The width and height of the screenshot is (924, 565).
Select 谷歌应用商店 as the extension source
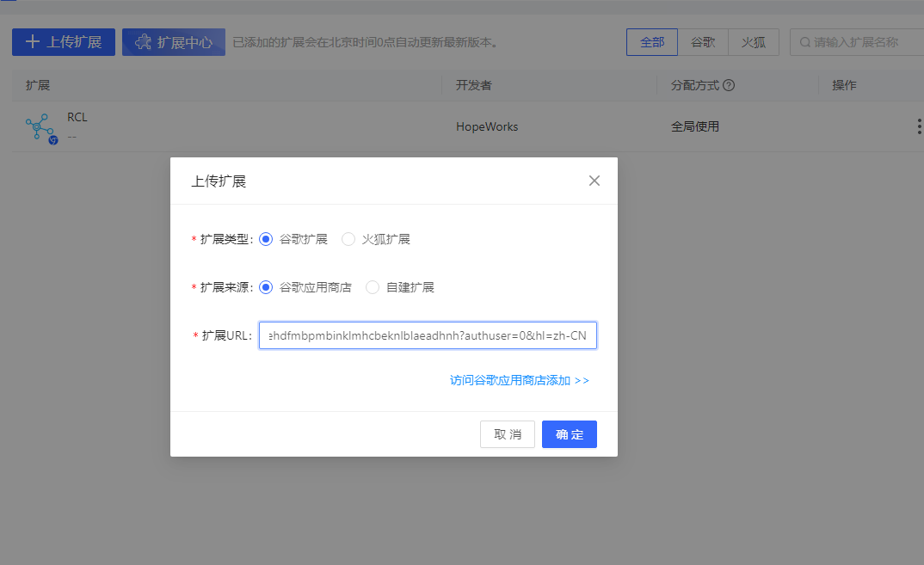266,287
